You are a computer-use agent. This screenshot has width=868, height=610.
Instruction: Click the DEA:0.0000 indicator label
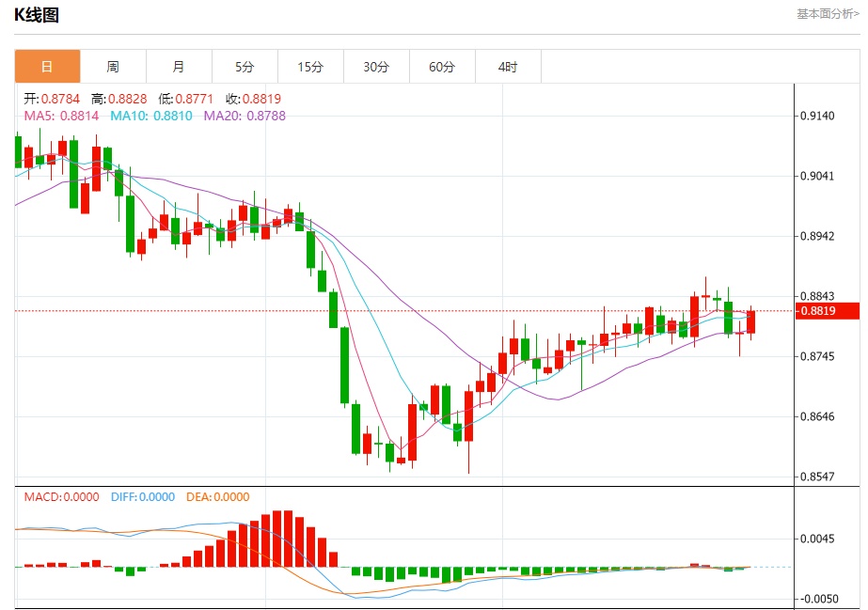(x=217, y=496)
